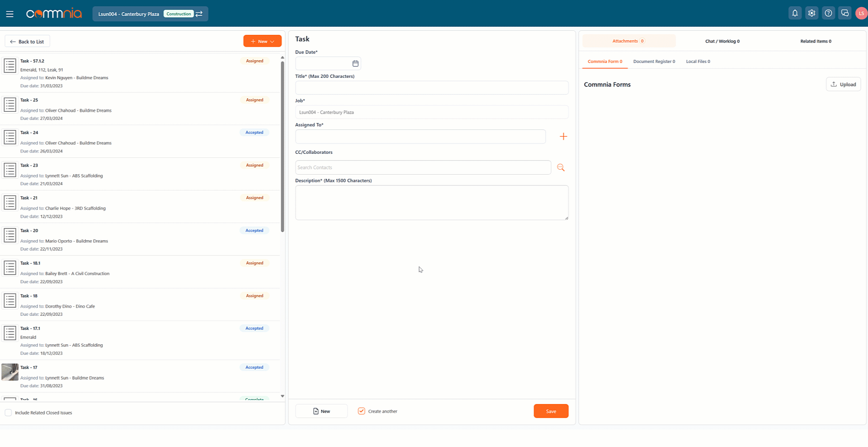Click 'Kevin Nguyen - Buildme Dreams' assignee text
This screenshot has width=868, height=447.
(77, 78)
